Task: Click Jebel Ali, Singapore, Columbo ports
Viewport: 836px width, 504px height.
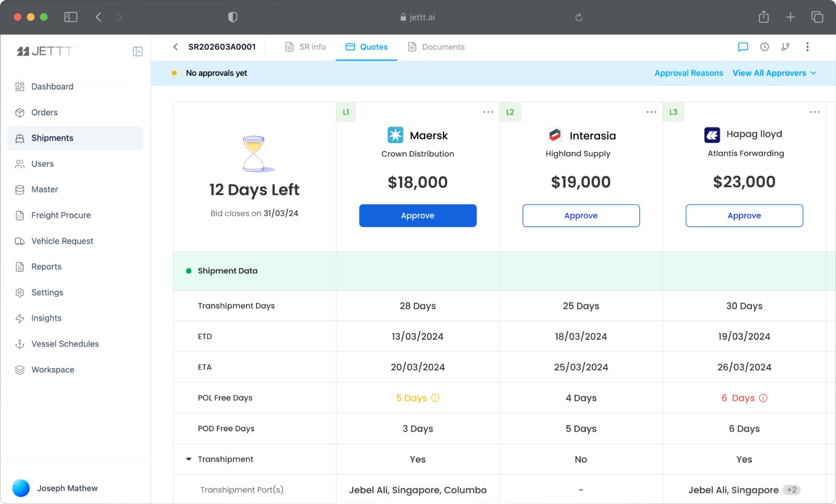Action: [x=418, y=490]
